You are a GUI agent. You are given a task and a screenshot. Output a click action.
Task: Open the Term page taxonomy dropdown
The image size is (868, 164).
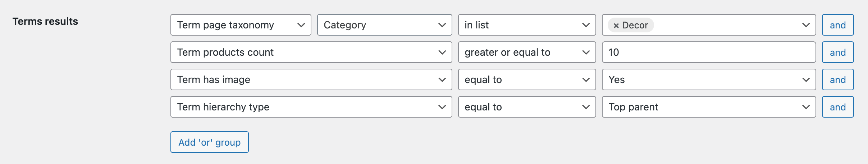pos(241,25)
